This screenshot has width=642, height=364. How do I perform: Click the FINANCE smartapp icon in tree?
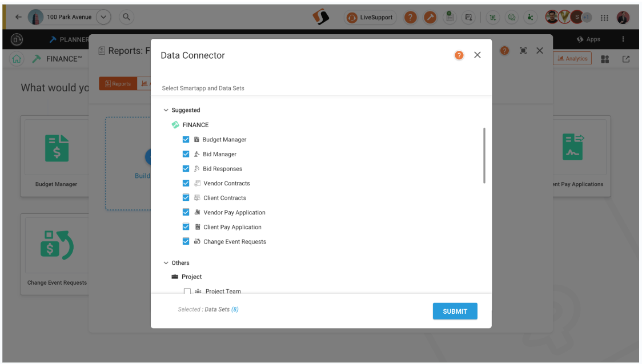pyautogui.click(x=175, y=125)
